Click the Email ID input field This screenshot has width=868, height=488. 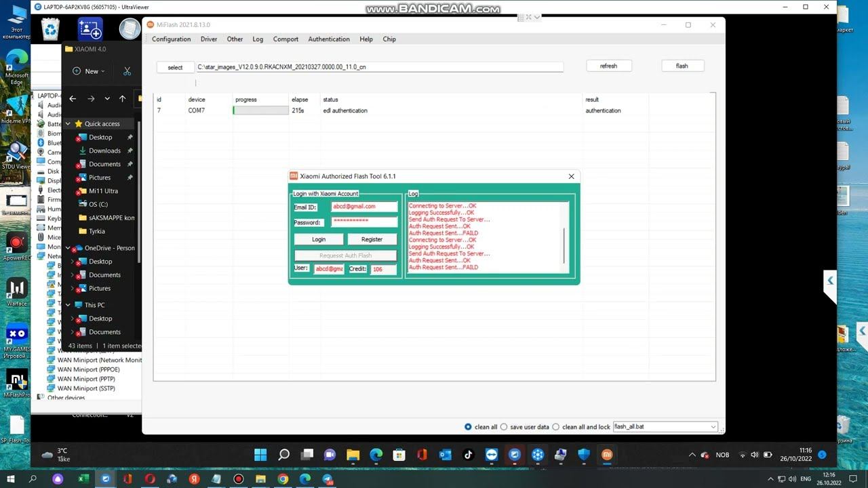click(x=364, y=207)
